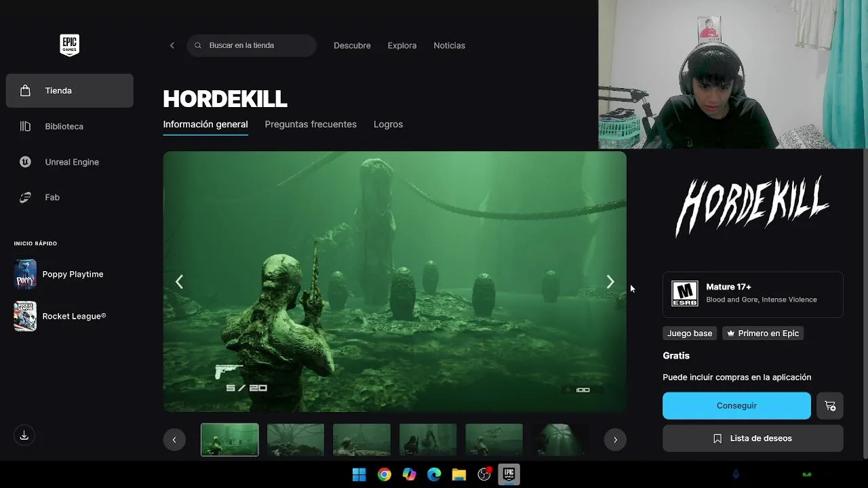Open the Noticias store tab

(449, 45)
